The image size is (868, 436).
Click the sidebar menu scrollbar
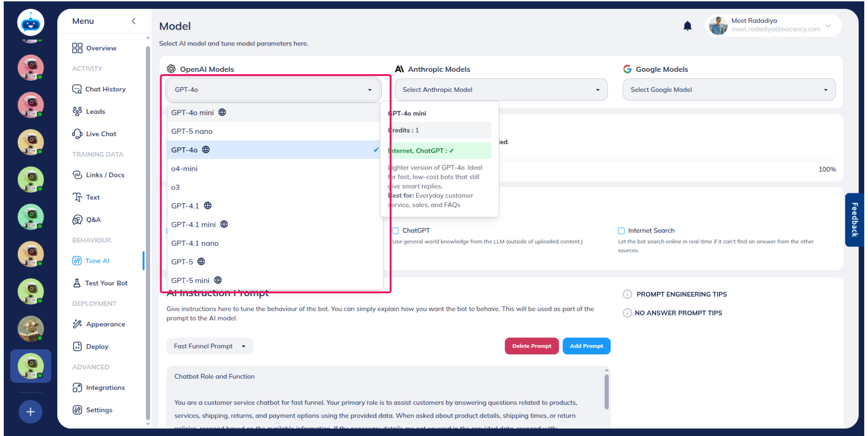click(x=148, y=232)
